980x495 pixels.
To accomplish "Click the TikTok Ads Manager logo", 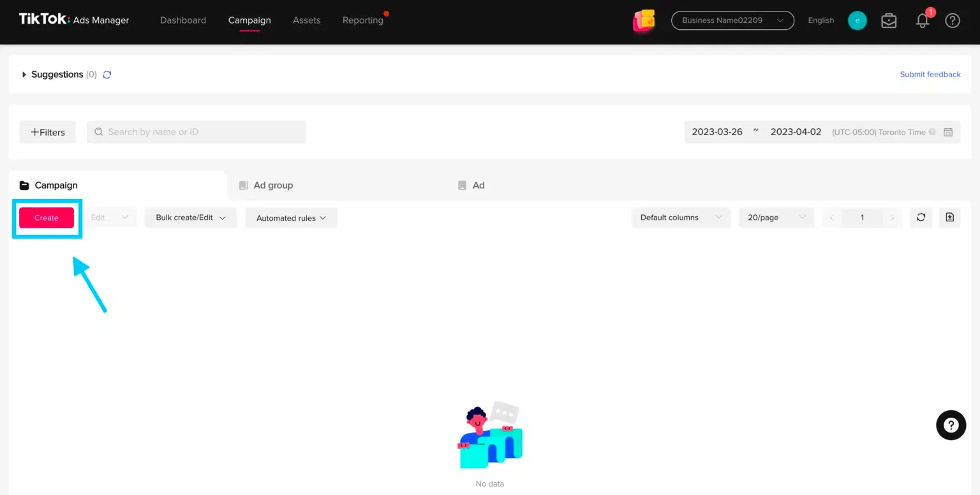I will (x=73, y=20).
